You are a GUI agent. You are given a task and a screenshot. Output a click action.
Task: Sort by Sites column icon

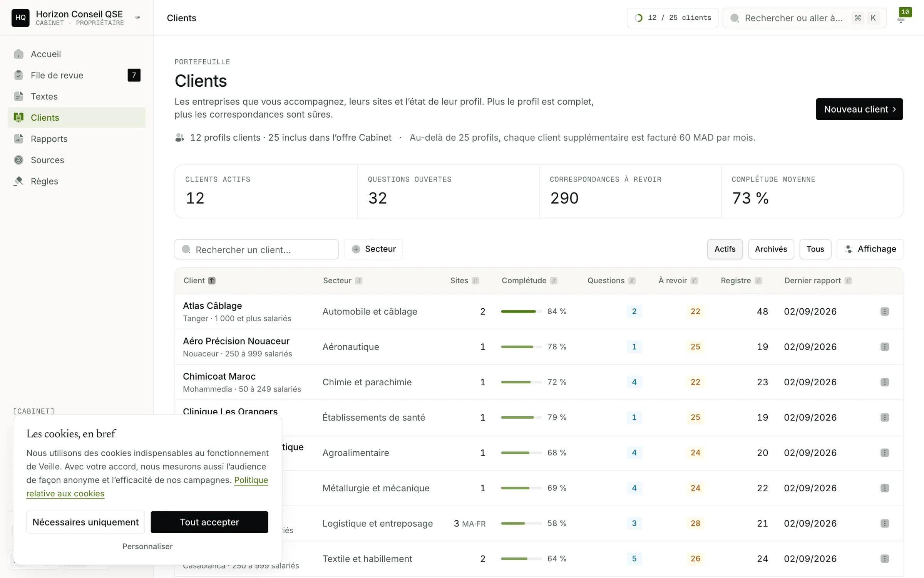pos(475,281)
